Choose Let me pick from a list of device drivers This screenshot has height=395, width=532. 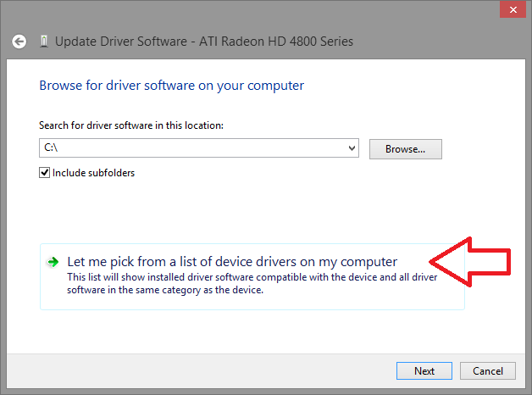(232, 262)
